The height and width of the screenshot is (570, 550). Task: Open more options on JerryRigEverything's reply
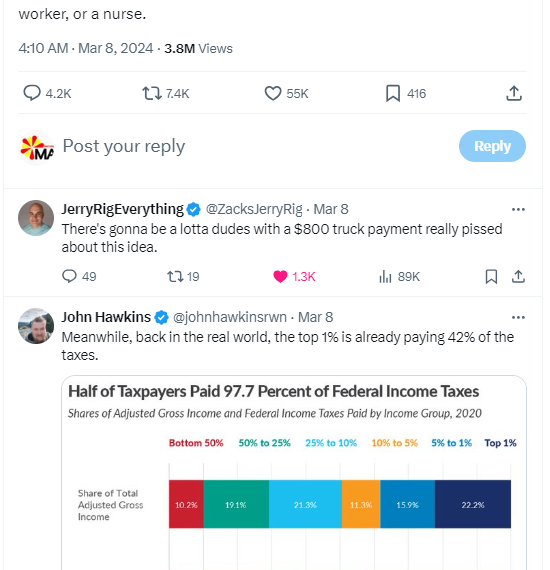point(518,209)
